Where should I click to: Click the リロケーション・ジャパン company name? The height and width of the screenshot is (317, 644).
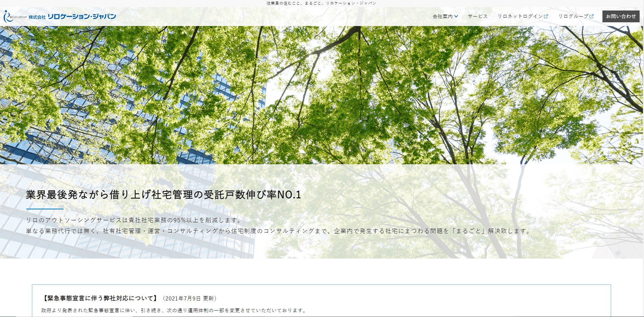click(82, 17)
